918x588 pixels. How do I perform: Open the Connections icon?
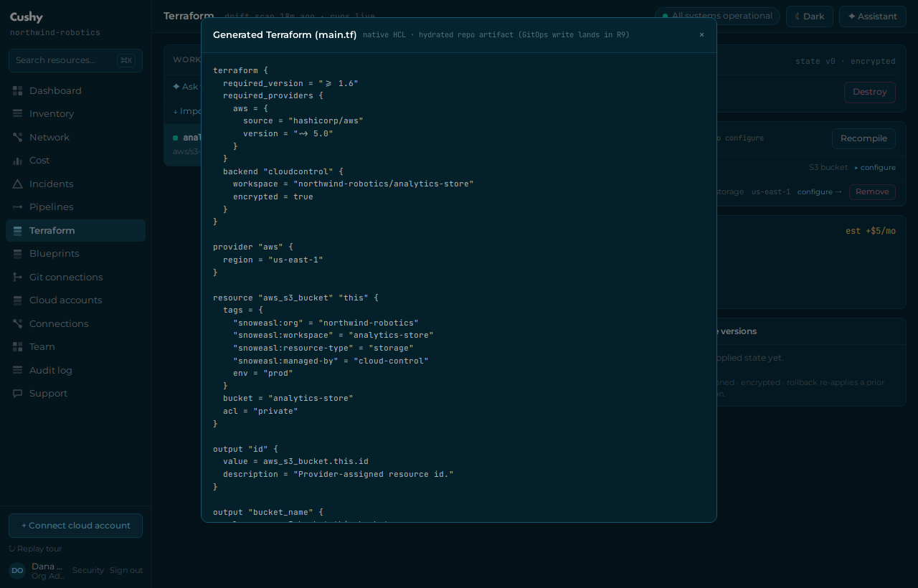(17, 324)
